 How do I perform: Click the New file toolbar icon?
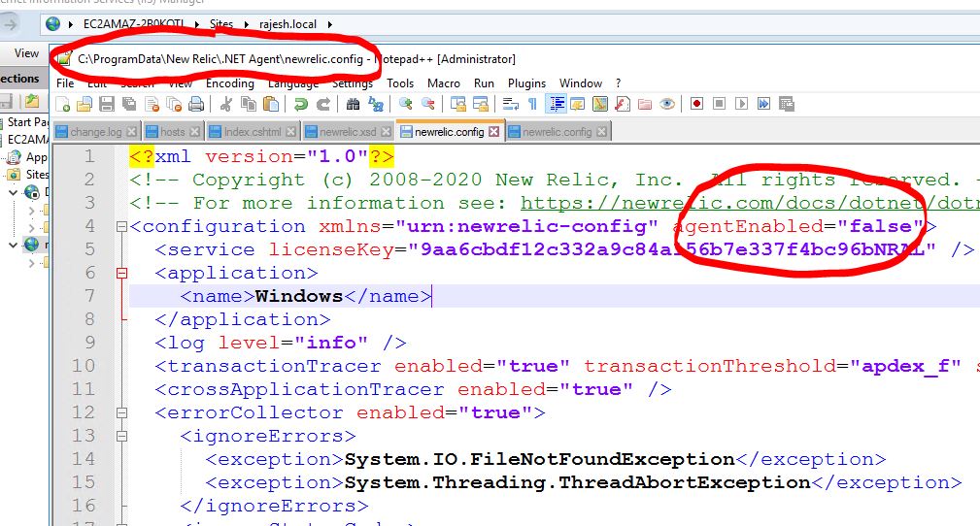pyautogui.click(x=63, y=104)
